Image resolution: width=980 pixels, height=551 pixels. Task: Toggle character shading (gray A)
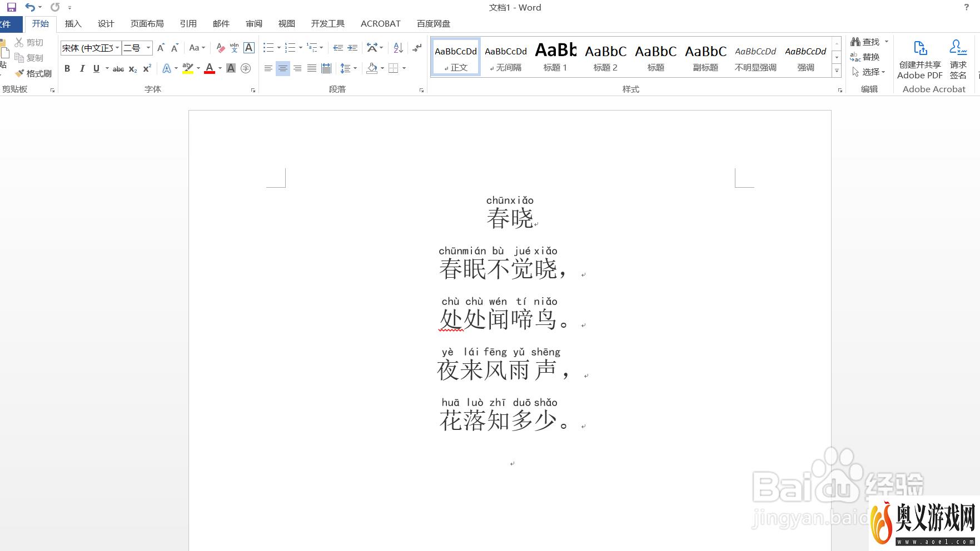231,68
